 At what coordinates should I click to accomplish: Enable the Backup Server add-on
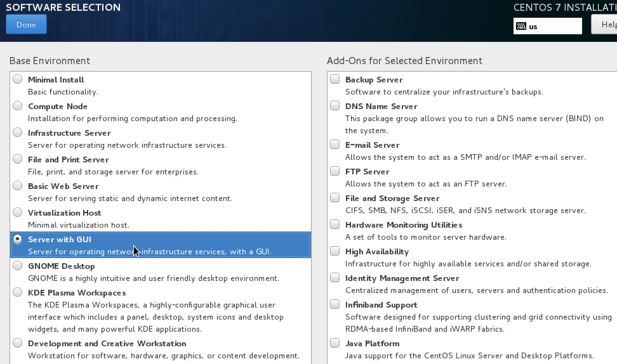click(335, 79)
